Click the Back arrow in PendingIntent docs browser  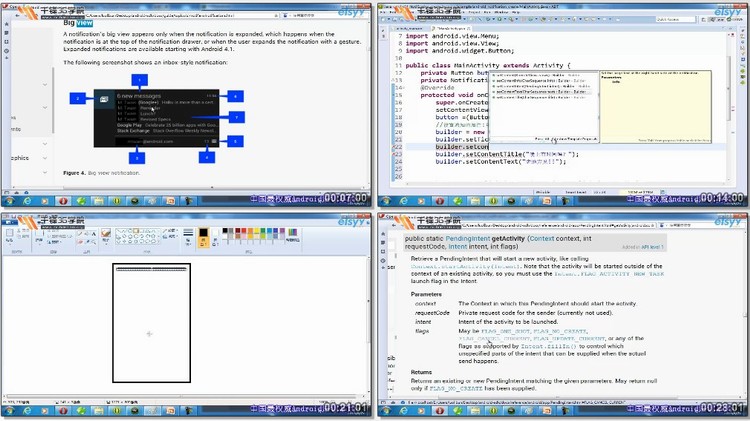(x=395, y=224)
